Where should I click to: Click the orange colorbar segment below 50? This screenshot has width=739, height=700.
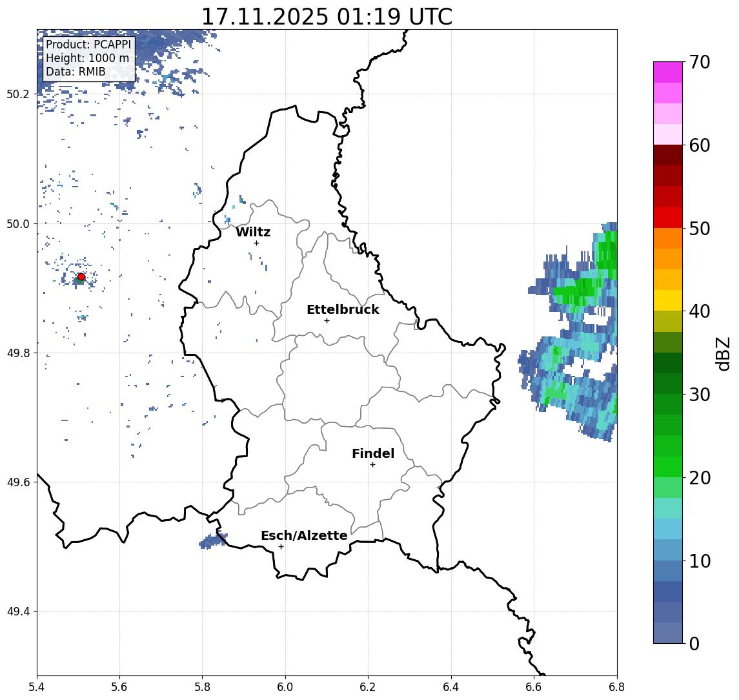pos(668,239)
